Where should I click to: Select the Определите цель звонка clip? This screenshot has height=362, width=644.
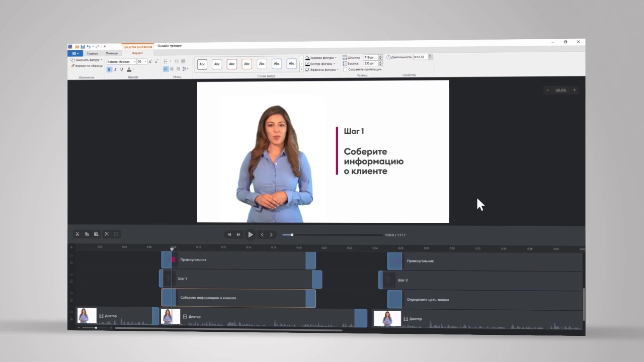[485, 300]
